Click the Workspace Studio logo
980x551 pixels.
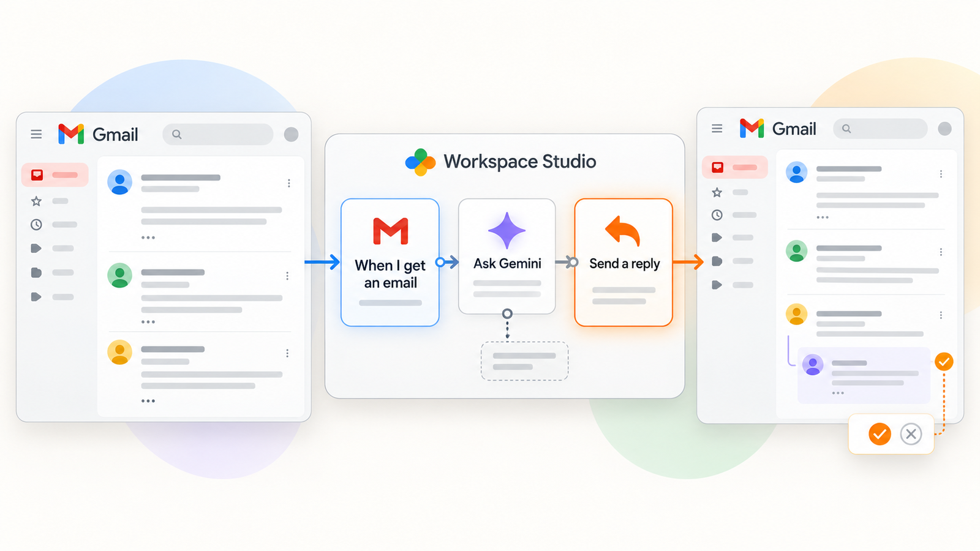point(420,162)
